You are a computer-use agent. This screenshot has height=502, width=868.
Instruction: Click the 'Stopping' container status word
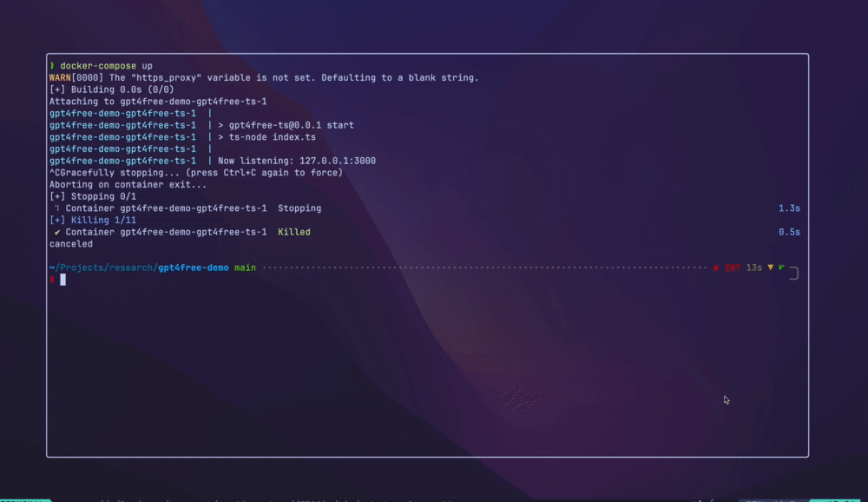click(x=299, y=208)
